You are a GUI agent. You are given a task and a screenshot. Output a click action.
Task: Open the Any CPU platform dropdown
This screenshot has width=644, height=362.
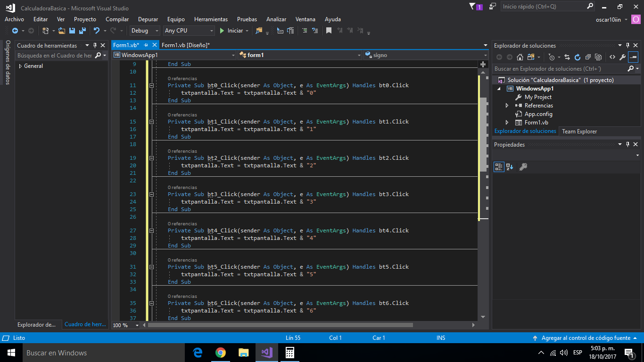tap(189, 31)
